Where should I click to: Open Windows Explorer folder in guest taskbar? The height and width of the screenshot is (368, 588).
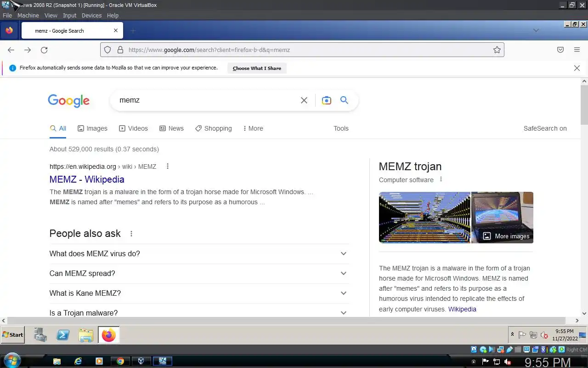(86, 335)
